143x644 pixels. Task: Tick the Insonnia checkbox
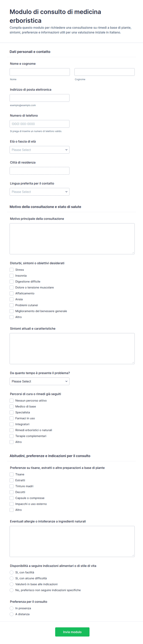click(12, 276)
